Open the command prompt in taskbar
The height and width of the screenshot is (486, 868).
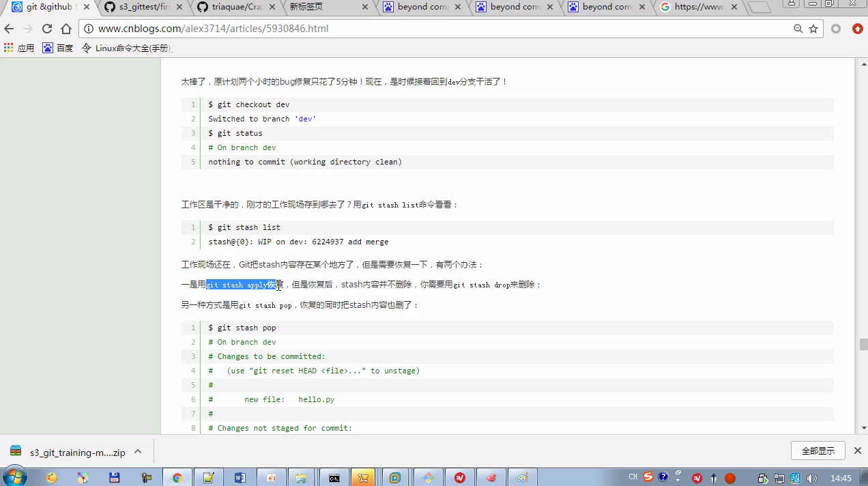[x=334, y=478]
